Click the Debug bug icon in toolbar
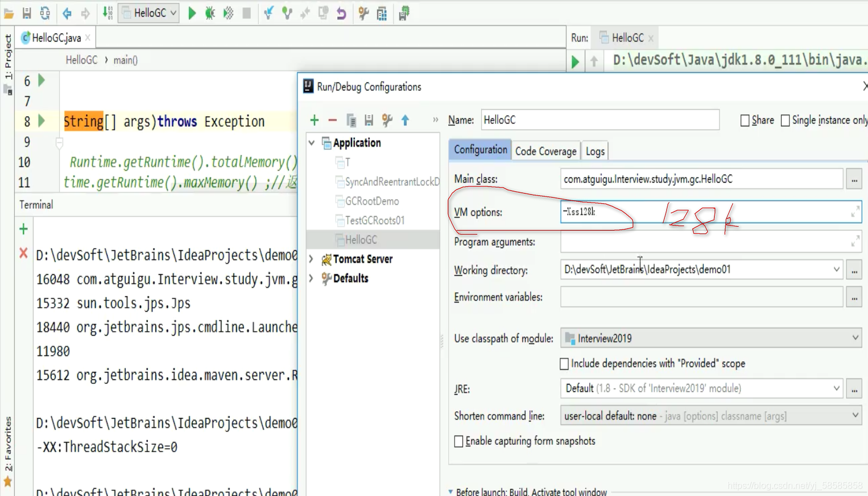The height and width of the screenshot is (496, 868). pos(210,13)
